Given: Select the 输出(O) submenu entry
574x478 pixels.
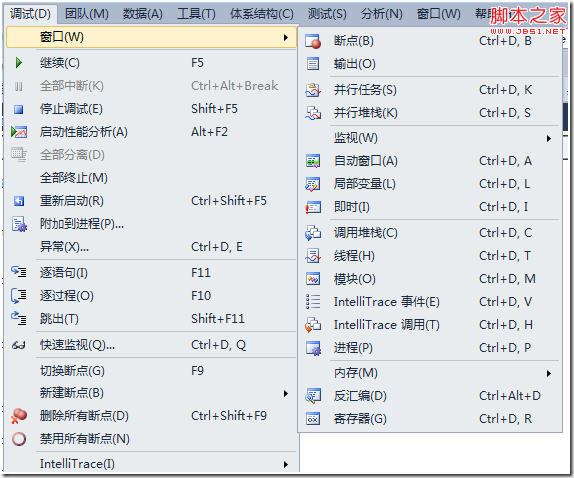Looking at the screenshot, I should coord(430,64).
